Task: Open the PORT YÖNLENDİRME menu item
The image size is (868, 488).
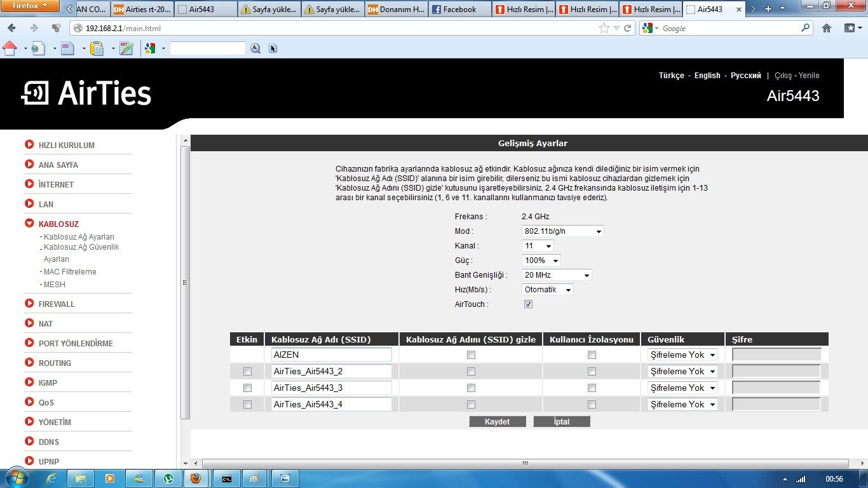Action: coord(76,343)
